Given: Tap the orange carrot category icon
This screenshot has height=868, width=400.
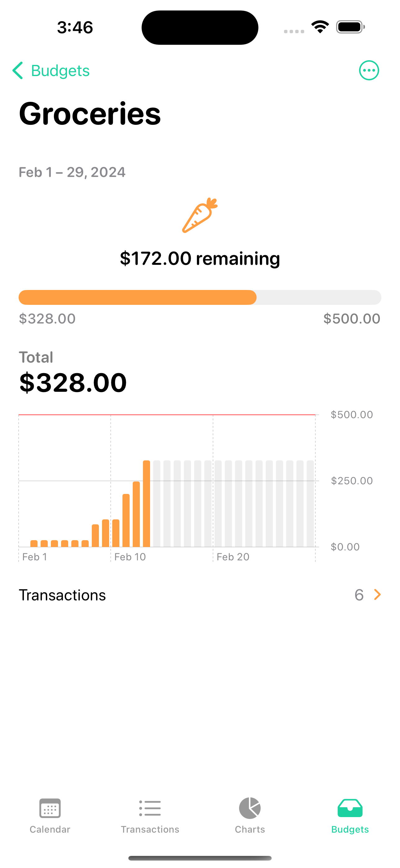Looking at the screenshot, I should point(200,215).
